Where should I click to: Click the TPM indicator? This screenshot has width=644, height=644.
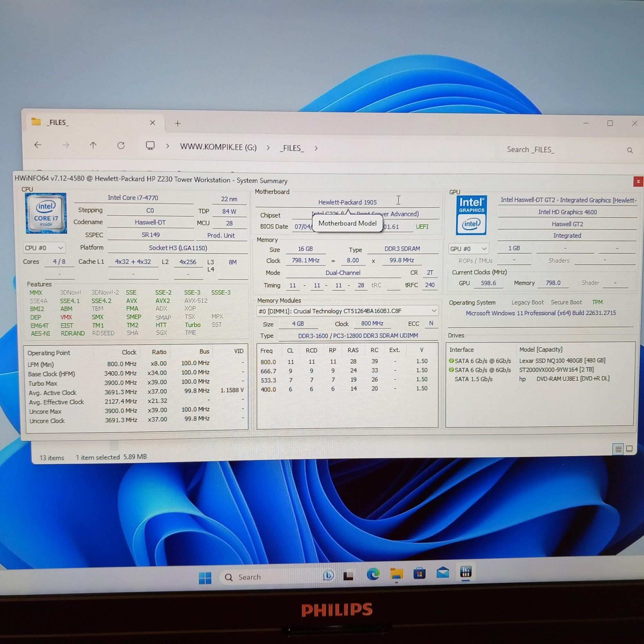coord(597,302)
